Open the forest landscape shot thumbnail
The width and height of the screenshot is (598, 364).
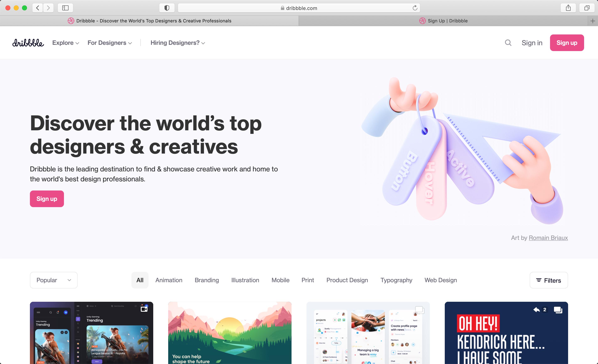tap(230, 332)
